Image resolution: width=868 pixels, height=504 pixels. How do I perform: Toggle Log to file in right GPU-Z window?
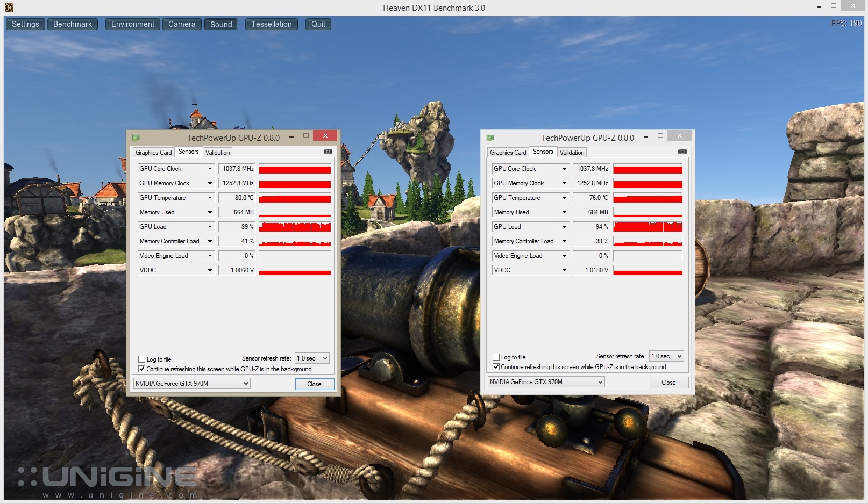tap(496, 357)
